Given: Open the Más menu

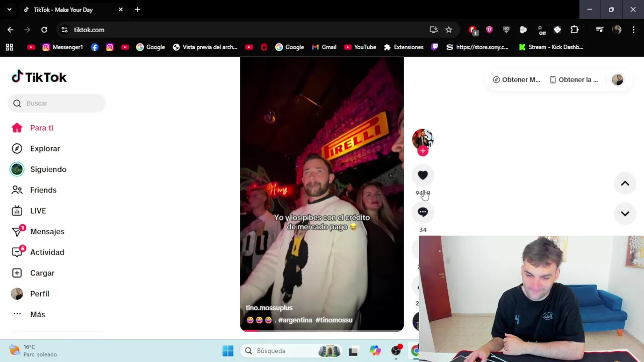Looking at the screenshot, I should 29,314.
